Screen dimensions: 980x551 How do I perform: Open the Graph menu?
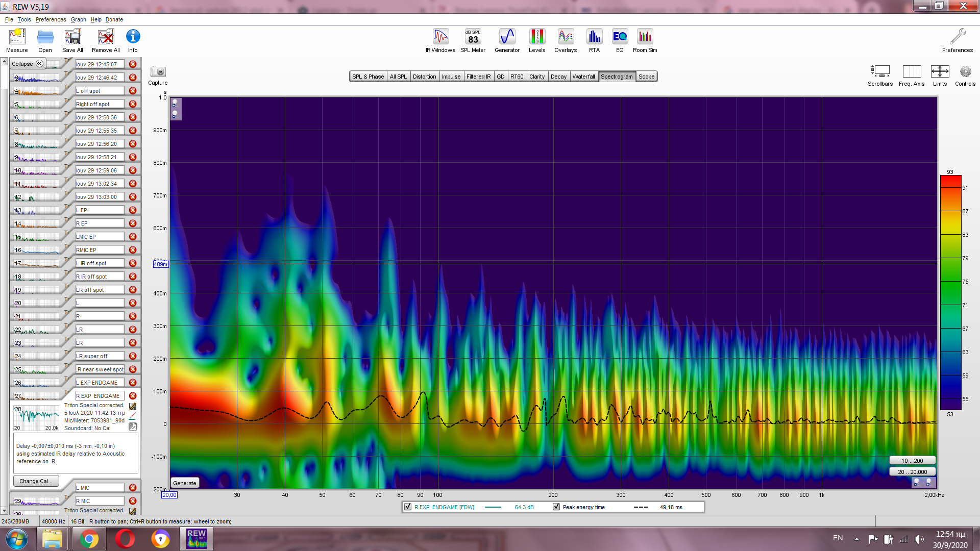point(79,19)
